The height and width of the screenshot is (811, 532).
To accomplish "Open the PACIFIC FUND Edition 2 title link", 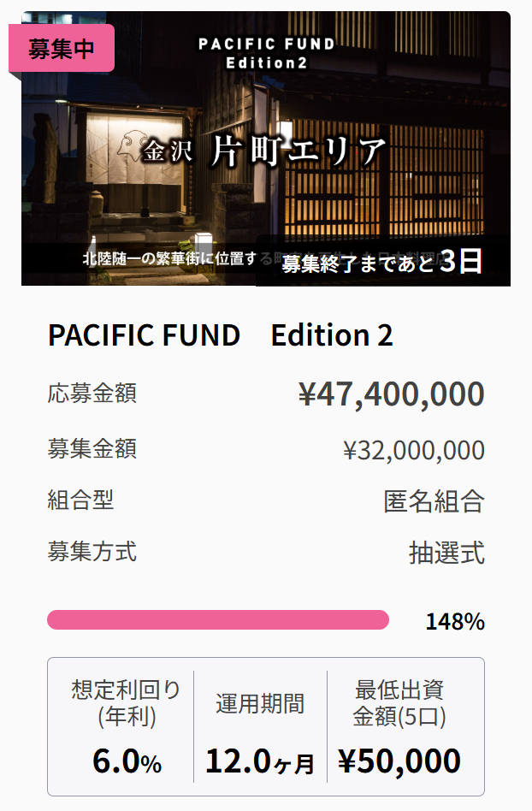I will click(221, 335).
